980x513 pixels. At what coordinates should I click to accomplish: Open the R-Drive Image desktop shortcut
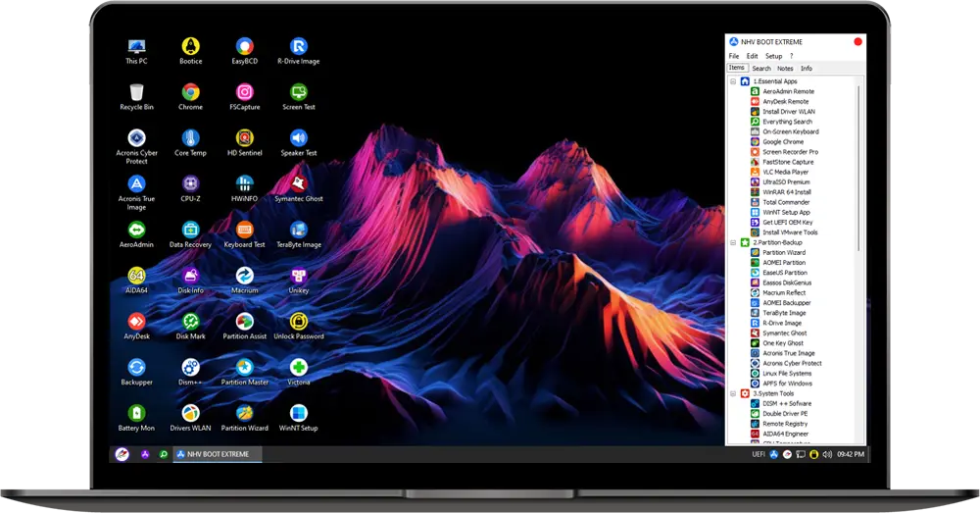[299, 51]
